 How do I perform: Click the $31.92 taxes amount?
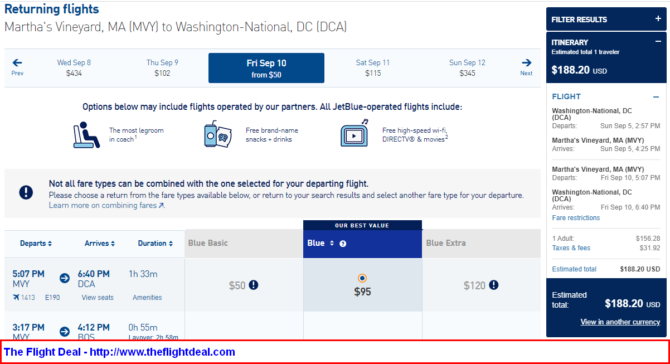pos(650,248)
